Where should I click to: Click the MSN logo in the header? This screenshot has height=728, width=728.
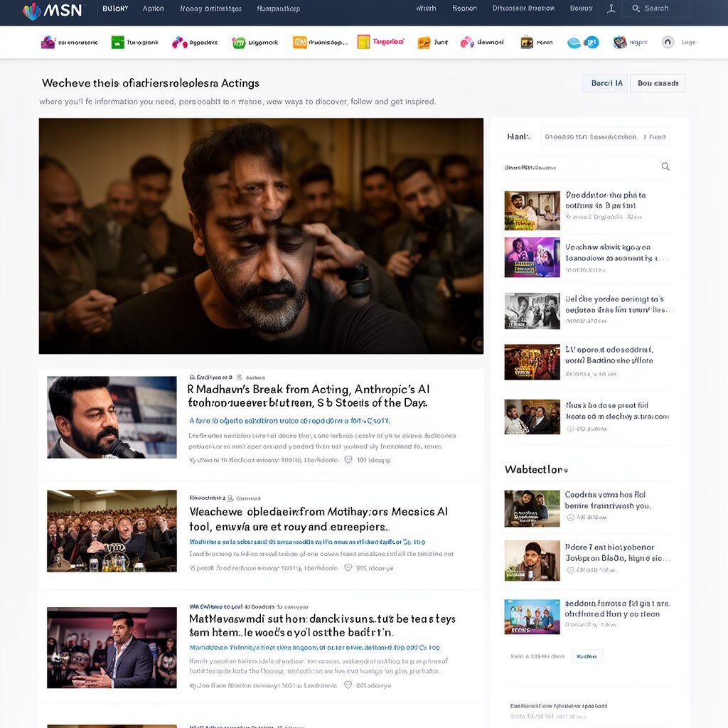point(52,11)
